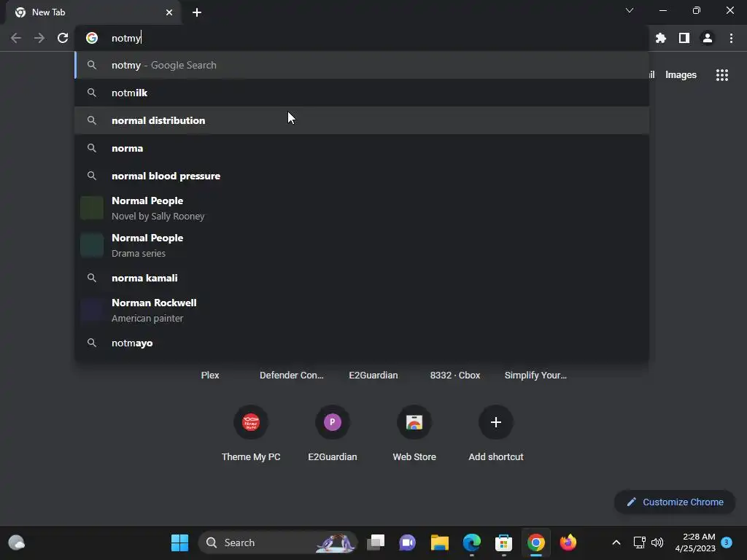Open the Chat app on taskbar
747x560 pixels.
click(407, 542)
